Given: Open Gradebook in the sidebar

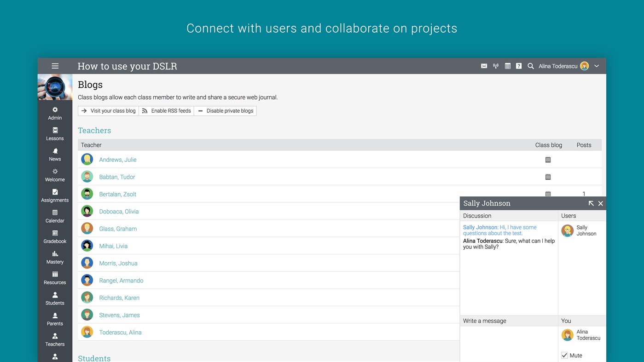Looking at the screenshot, I should pyautogui.click(x=55, y=237).
